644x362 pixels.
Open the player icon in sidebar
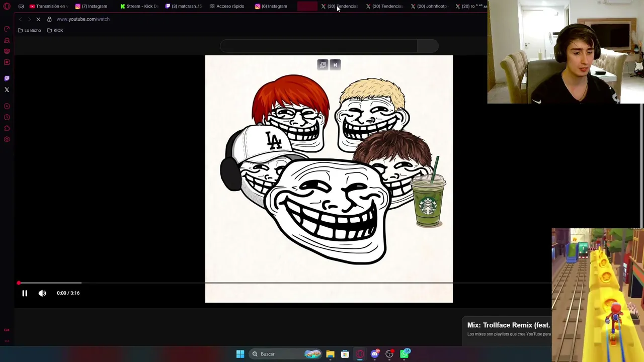(x=7, y=106)
